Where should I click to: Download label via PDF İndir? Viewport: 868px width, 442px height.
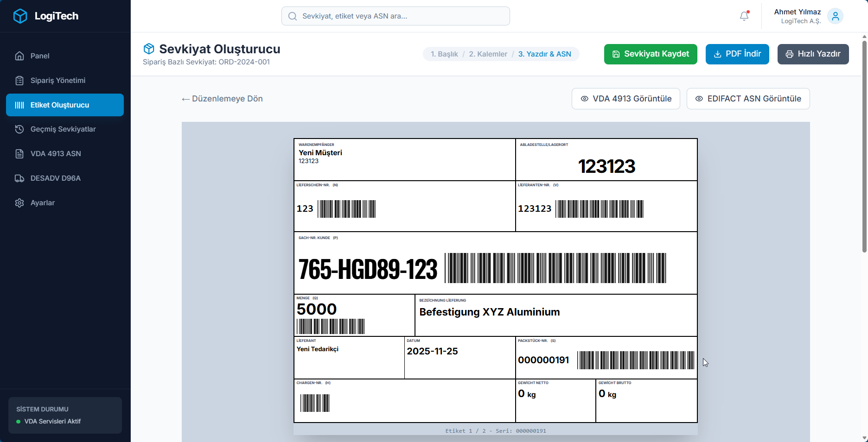737,54
